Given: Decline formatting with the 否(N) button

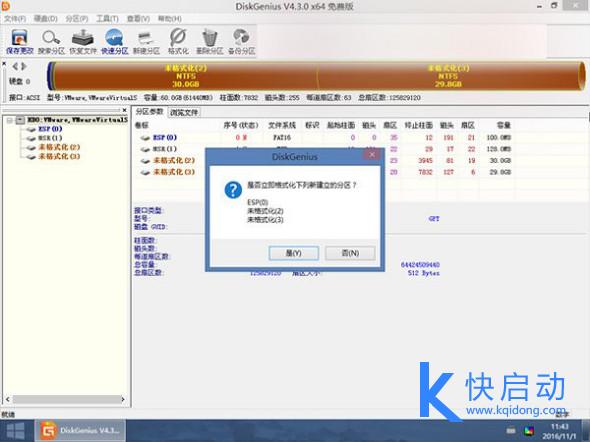Looking at the screenshot, I should click(350, 253).
